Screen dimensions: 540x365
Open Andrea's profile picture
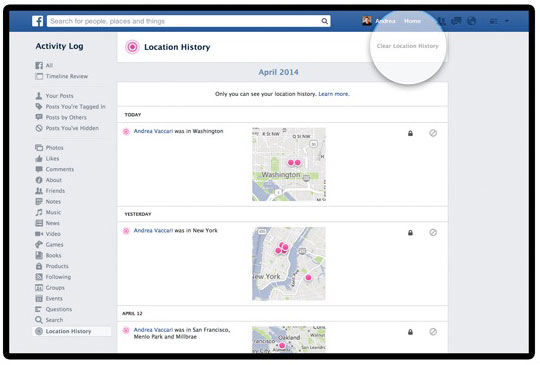pyautogui.click(x=367, y=21)
